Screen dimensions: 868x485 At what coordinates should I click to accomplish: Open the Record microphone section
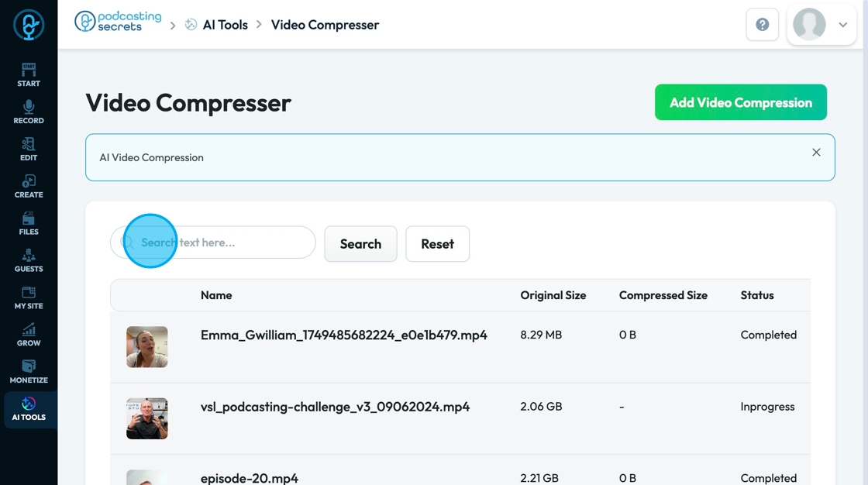pyautogui.click(x=29, y=112)
